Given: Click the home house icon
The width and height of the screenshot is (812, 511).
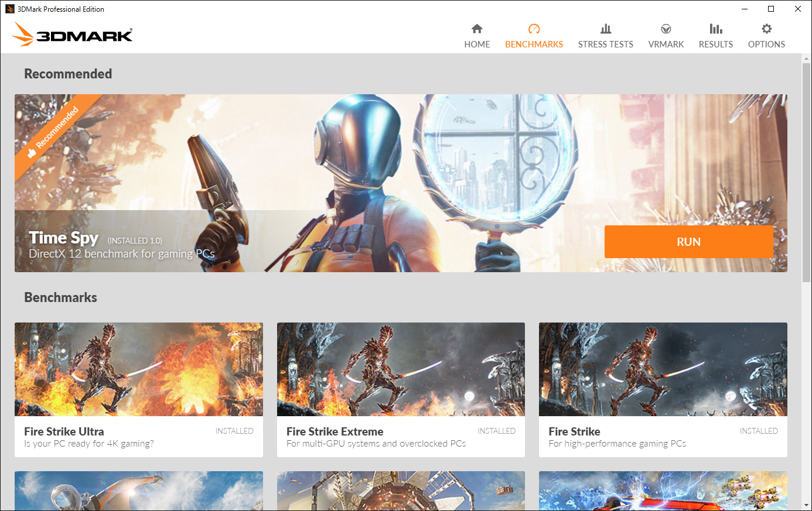Looking at the screenshot, I should pos(477,29).
